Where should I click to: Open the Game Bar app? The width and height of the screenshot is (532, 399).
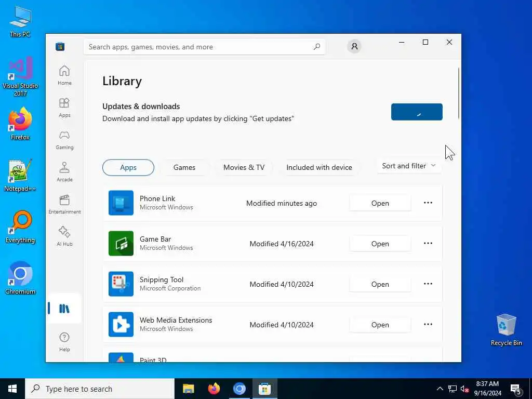point(380,244)
